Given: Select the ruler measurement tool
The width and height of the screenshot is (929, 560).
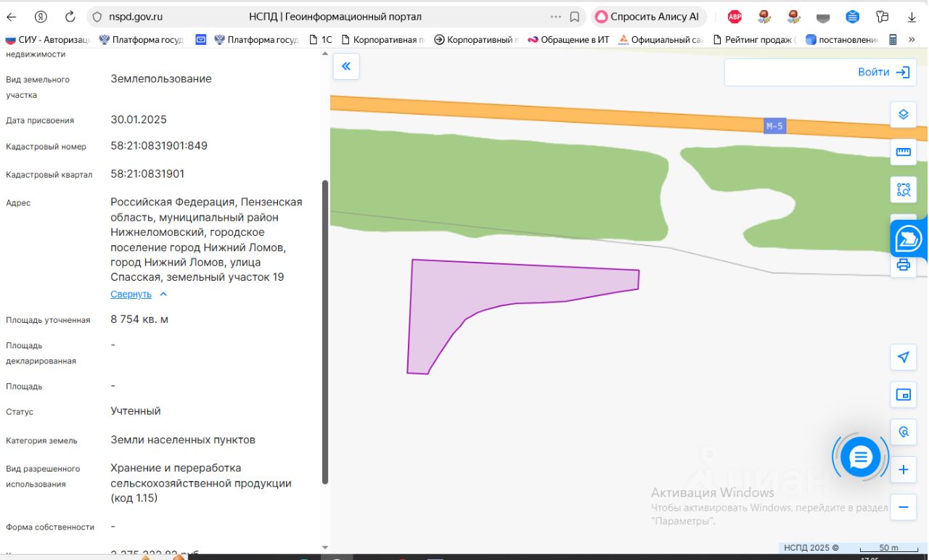Looking at the screenshot, I should [x=904, y=152].
